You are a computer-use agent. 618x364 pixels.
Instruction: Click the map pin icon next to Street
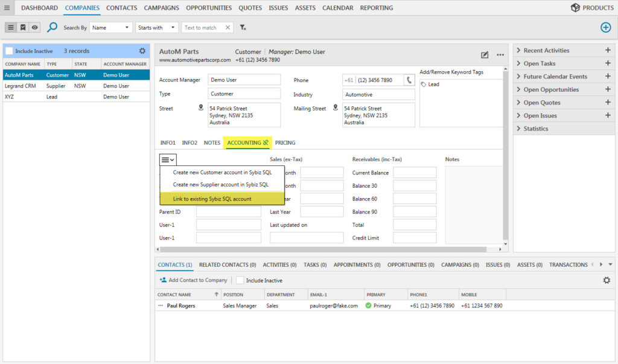(201, 108)
